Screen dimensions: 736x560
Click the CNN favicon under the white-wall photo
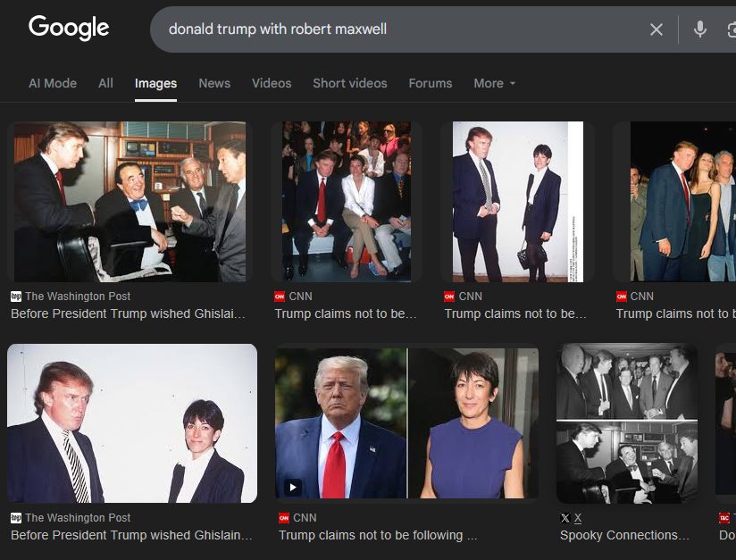[x=449, y=297]
